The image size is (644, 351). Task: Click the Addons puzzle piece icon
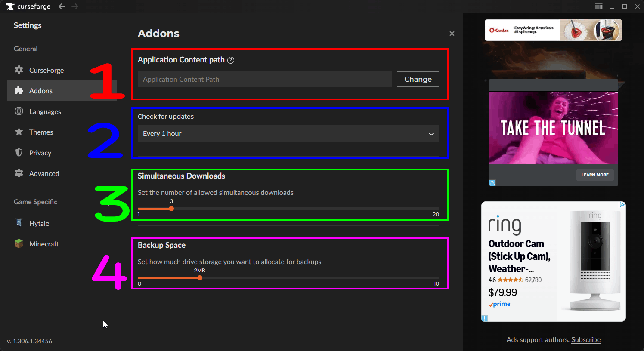[19, 90]
